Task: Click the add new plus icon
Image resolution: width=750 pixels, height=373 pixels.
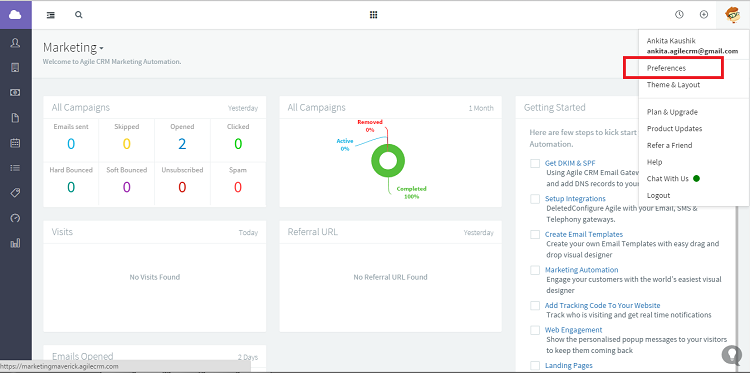Action: pyautogui.click(x=704, y=14)
